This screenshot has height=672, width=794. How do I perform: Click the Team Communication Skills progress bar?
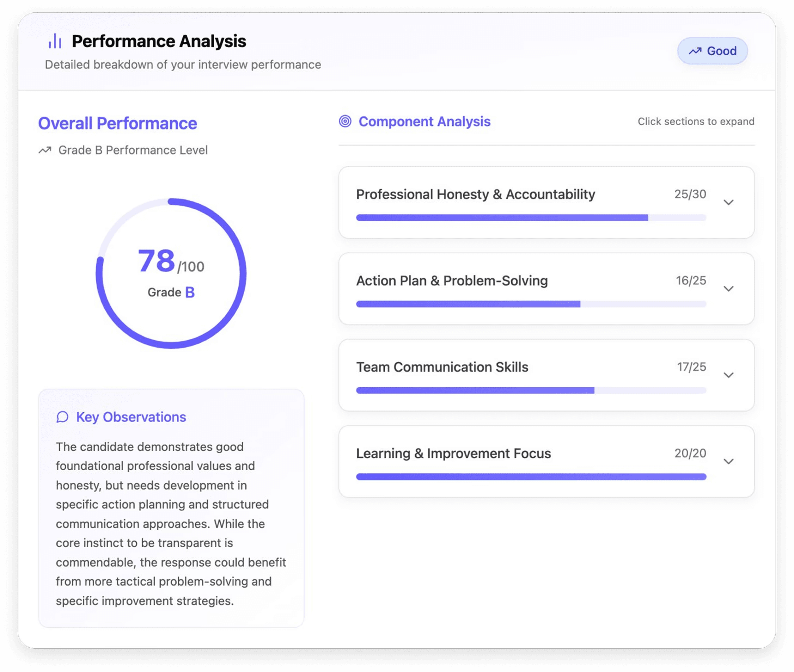[x=531, y=390]
